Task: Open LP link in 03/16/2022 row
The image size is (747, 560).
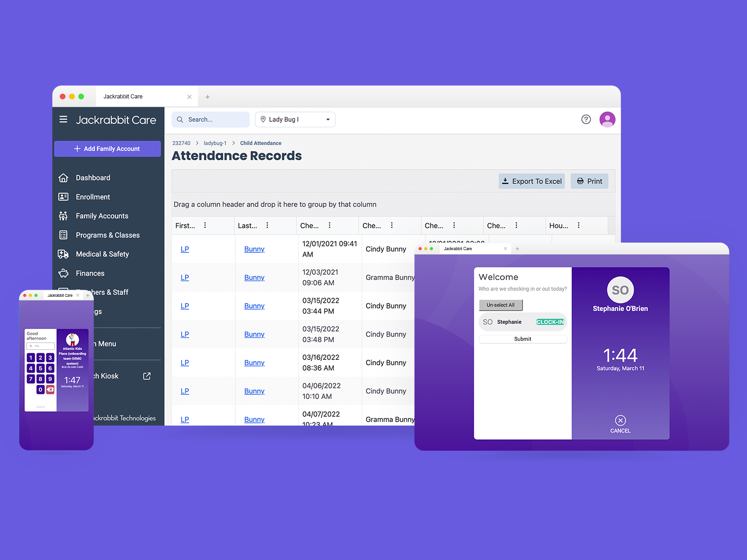Action: point(185,363)
